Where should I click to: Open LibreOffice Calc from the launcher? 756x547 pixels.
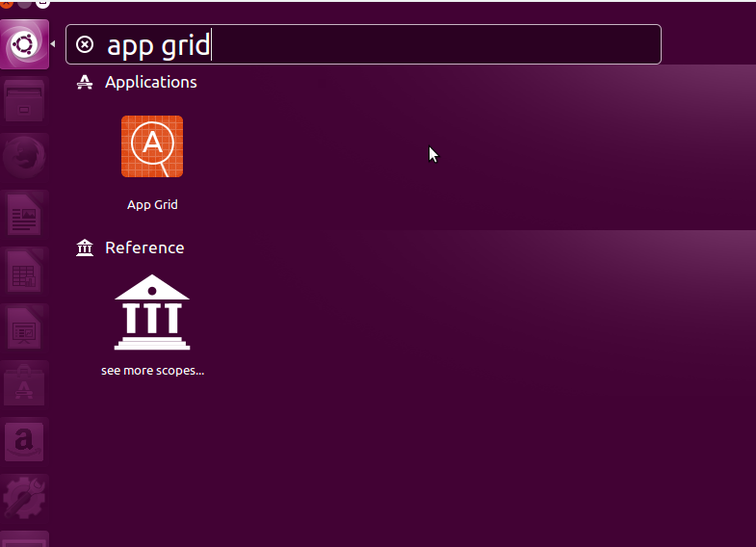(x=24, y=272)
